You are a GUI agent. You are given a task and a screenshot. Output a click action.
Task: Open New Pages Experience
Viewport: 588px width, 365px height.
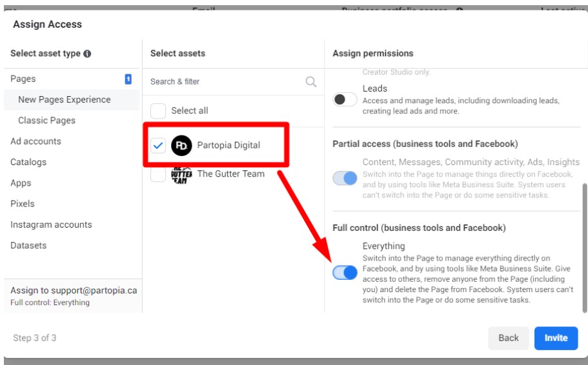pos(71,100)
